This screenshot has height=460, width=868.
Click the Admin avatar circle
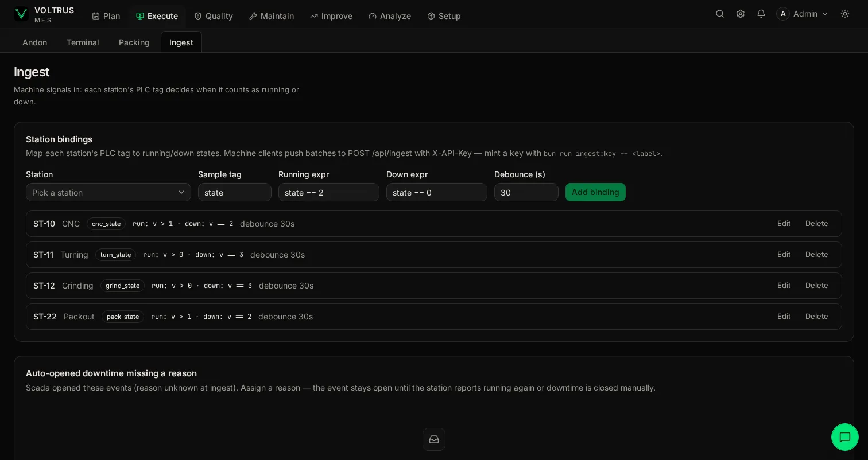[783, 14]
